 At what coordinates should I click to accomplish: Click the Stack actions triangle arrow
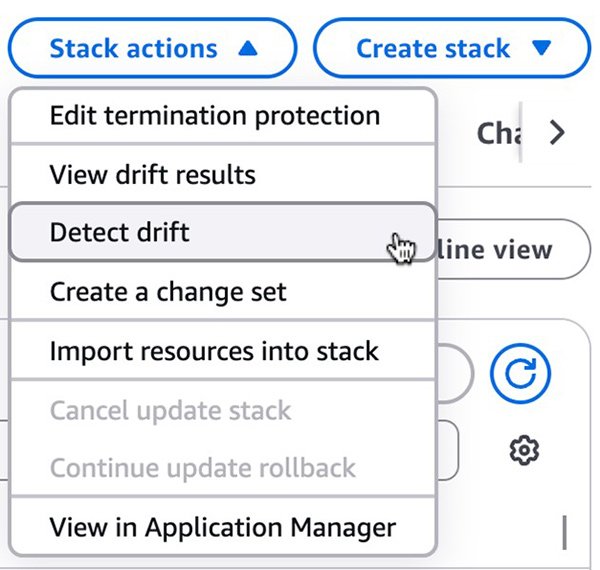[x=248, y=48]
